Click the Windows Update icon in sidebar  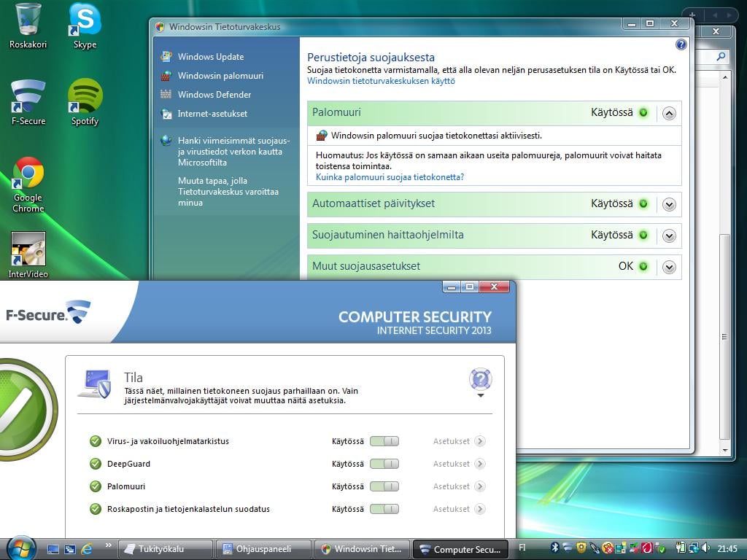pyautogui.click(x=166, y=56)
